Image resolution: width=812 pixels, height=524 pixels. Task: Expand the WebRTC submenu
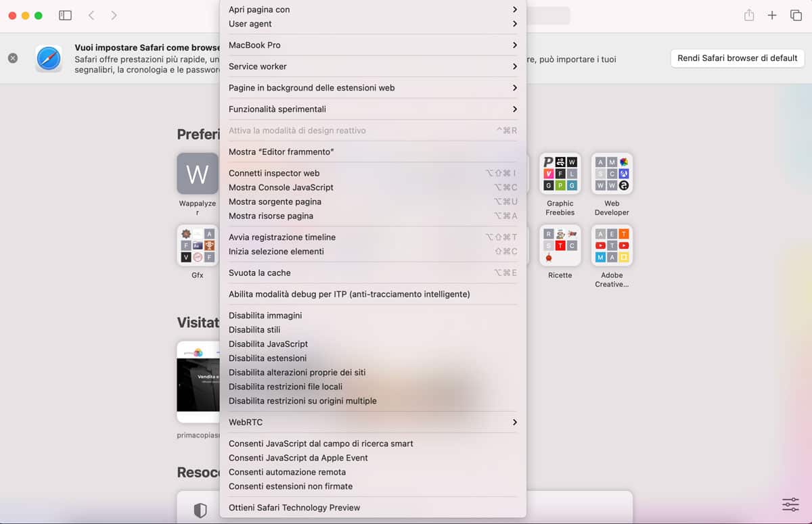(373, 423)
